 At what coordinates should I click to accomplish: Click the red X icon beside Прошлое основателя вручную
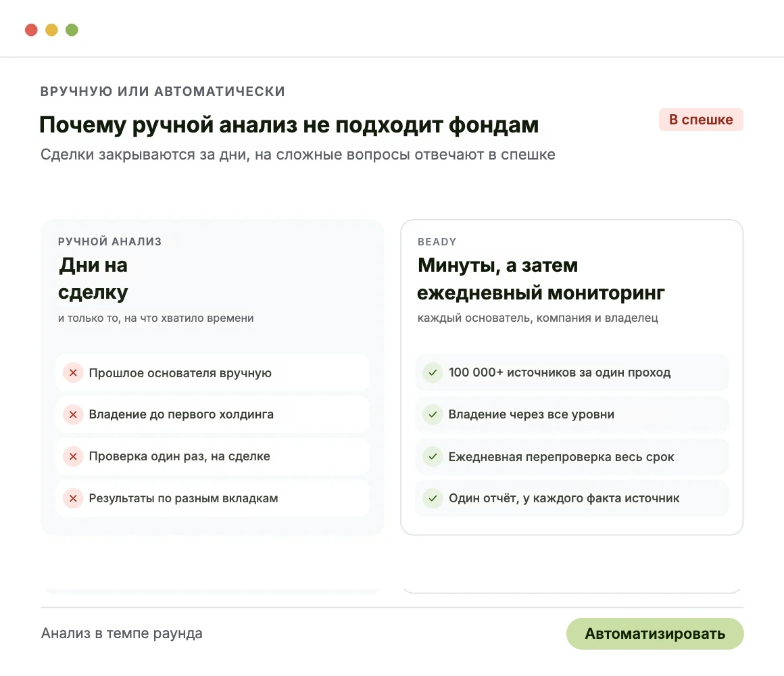click(73, 373)
